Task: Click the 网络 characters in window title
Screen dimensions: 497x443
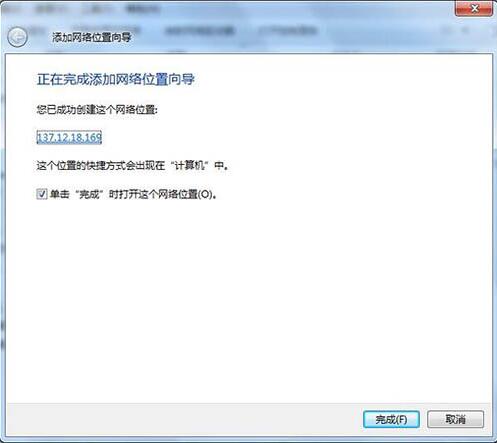Action: point(78,37)
